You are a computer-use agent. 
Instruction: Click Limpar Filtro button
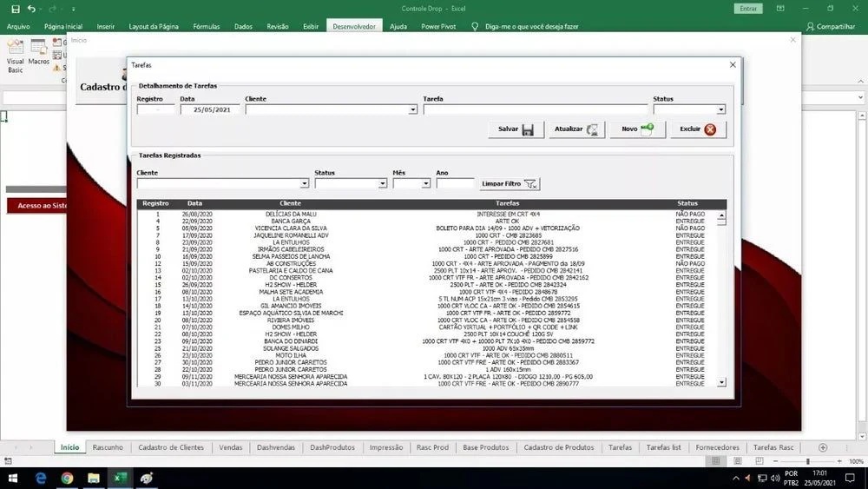510,184
